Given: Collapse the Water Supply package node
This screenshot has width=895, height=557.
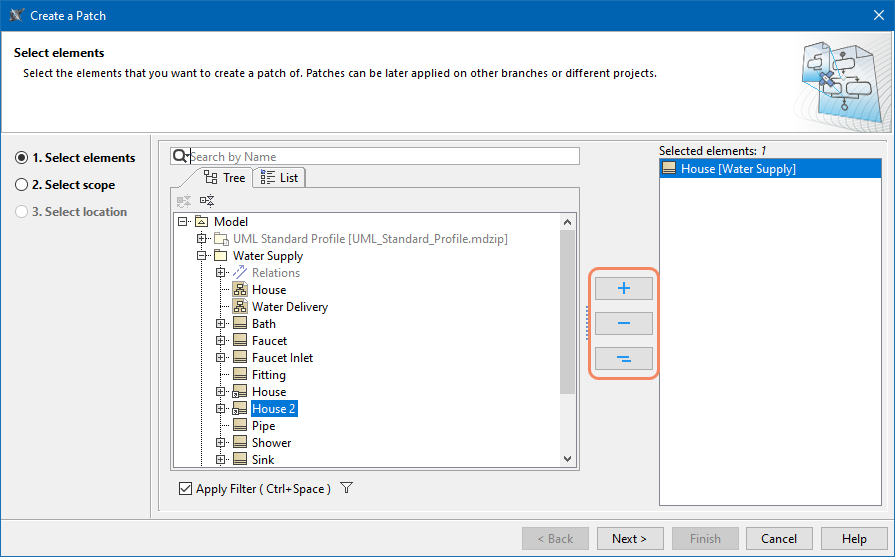Looking at the screenshot, I should [x=202, y=256].
